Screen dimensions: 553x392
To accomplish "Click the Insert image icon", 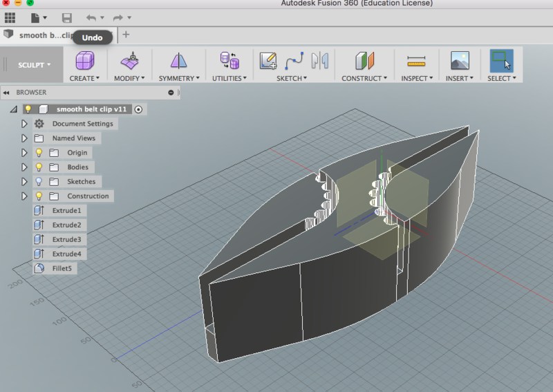I will (460, 61).
